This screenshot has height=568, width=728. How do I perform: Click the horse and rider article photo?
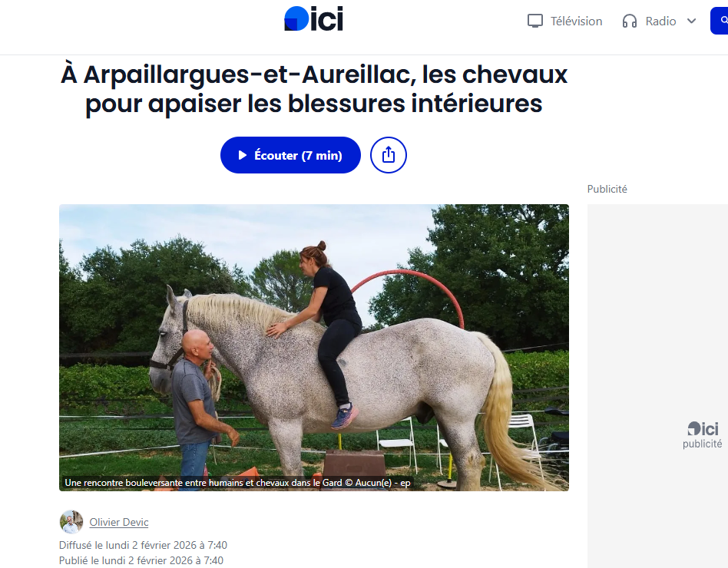(314, 348)
